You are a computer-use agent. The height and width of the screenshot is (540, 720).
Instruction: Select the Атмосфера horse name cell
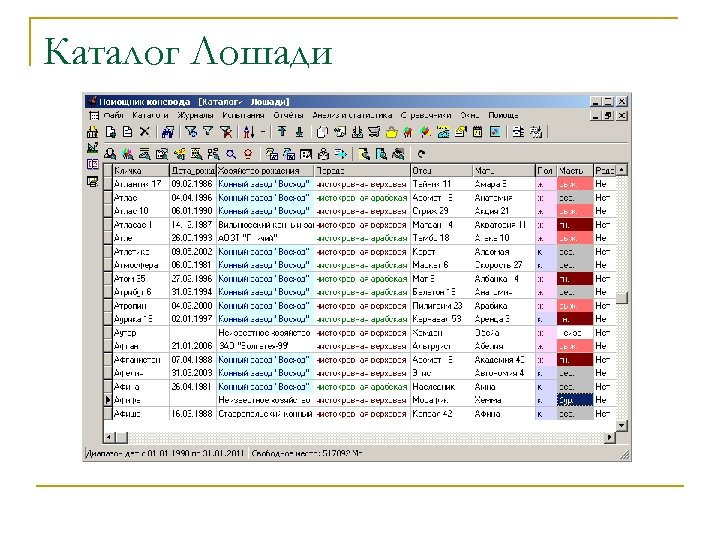(x=141, y=265)
